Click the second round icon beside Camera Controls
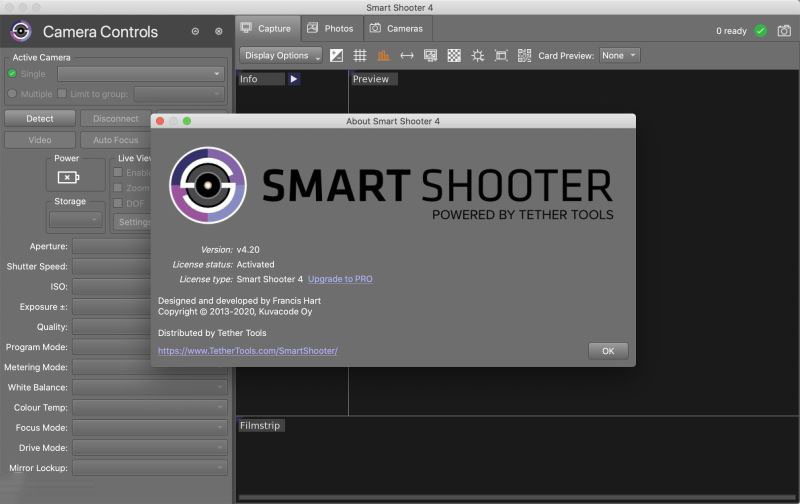Image resolution: width=800 pixels, height=504 pixels. coord(218,32)
